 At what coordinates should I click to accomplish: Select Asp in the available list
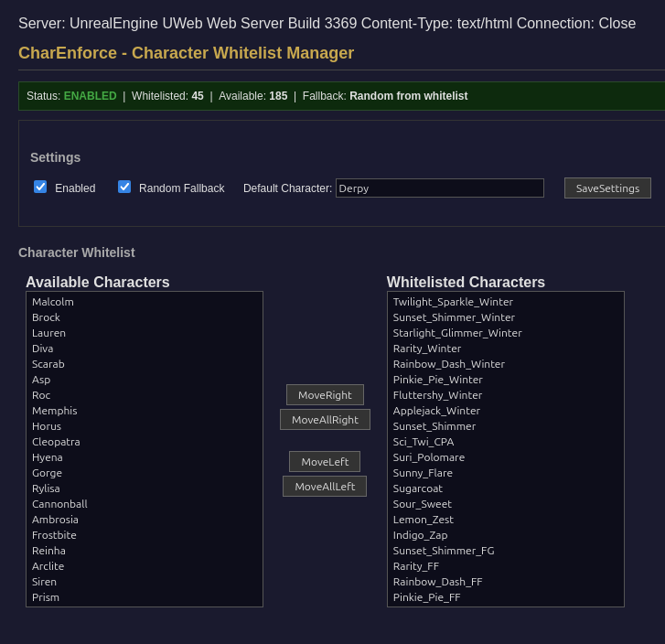(145, 380)
